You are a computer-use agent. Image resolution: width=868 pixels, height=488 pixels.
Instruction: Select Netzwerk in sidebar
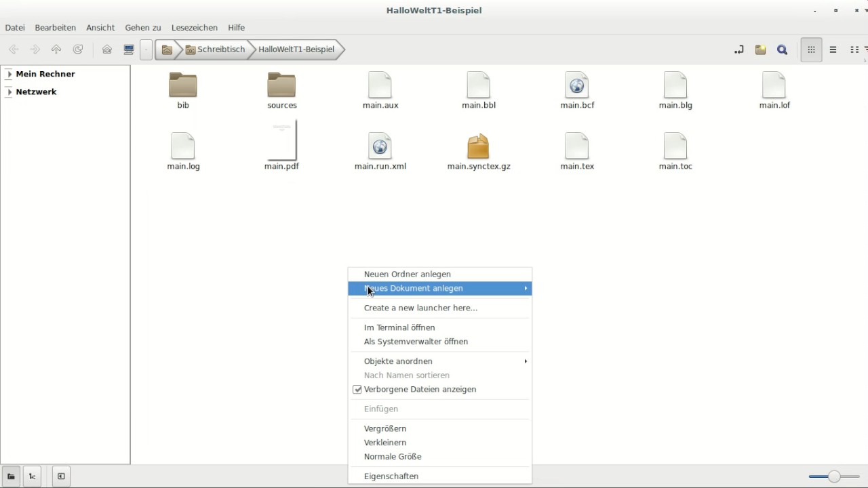click(x=36, y=91)
